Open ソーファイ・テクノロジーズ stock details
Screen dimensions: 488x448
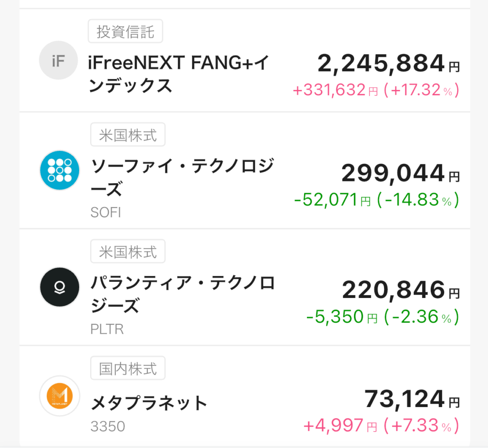[182, 178]
